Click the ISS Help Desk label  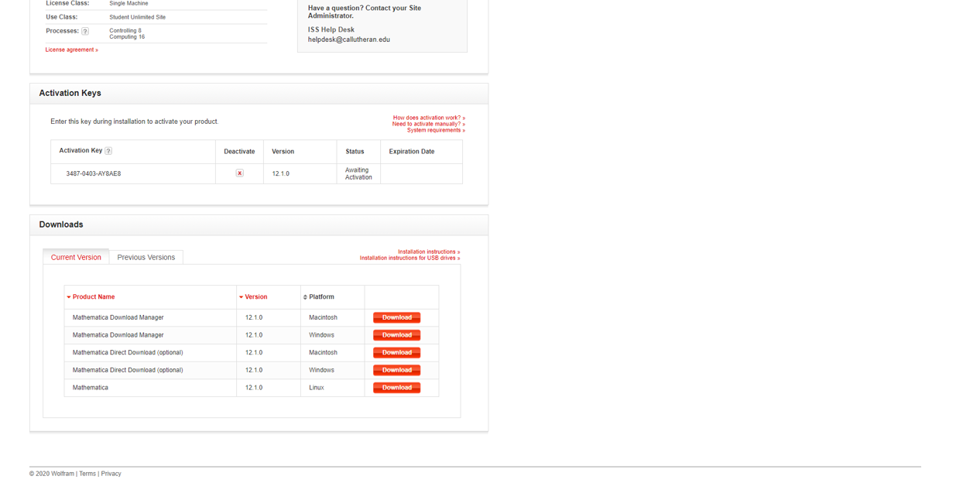point(331,30)
